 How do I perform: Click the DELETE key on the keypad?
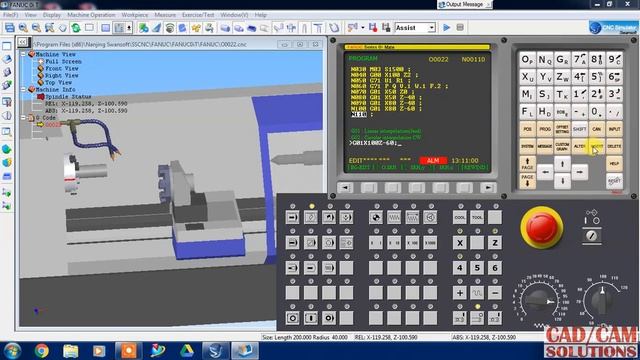614,146
